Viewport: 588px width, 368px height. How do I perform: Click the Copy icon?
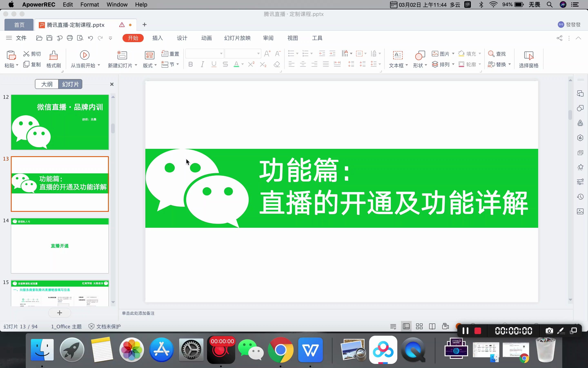pos(26,64)
